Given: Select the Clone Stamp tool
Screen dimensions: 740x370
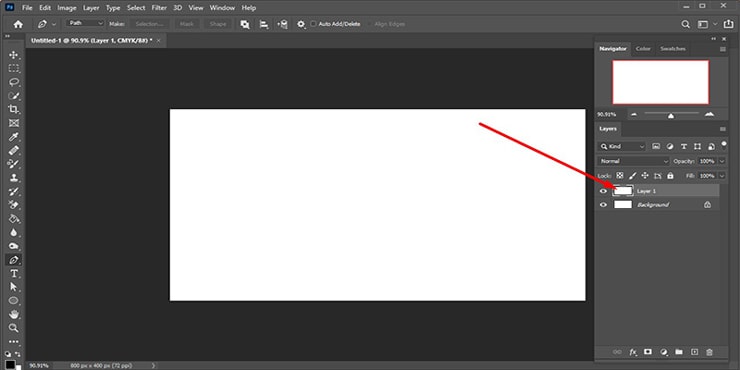Looking at the screenshot, I should point(14,178).
